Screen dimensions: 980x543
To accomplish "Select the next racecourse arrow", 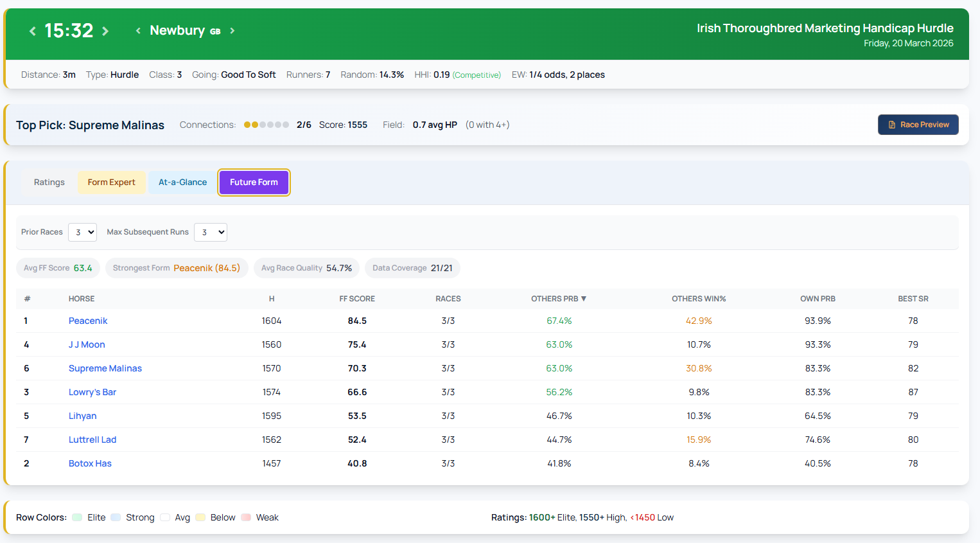I will pyautogui.click(x=232, y=30).
